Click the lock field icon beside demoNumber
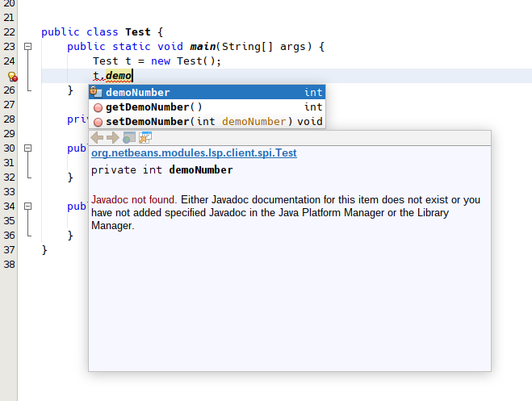Image resolution: width=532 pixels, height=401 pixels. (x=96, y=91)
